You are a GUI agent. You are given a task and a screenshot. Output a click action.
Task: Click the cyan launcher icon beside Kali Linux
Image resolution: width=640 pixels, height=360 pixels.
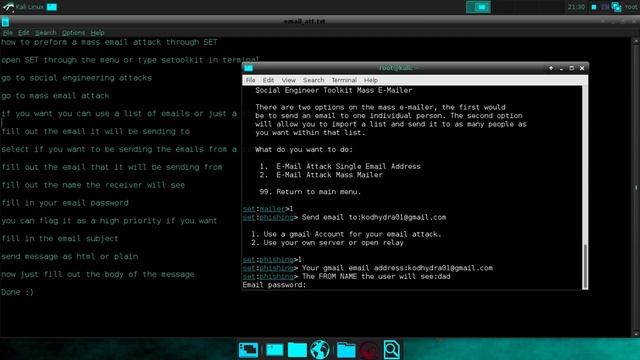click(x=52, y=7)
